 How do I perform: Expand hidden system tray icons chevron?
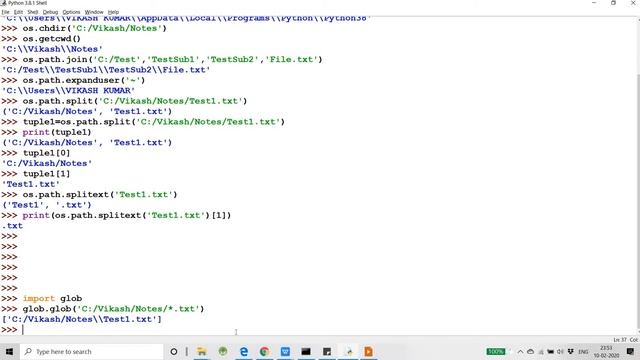(520, 351)
